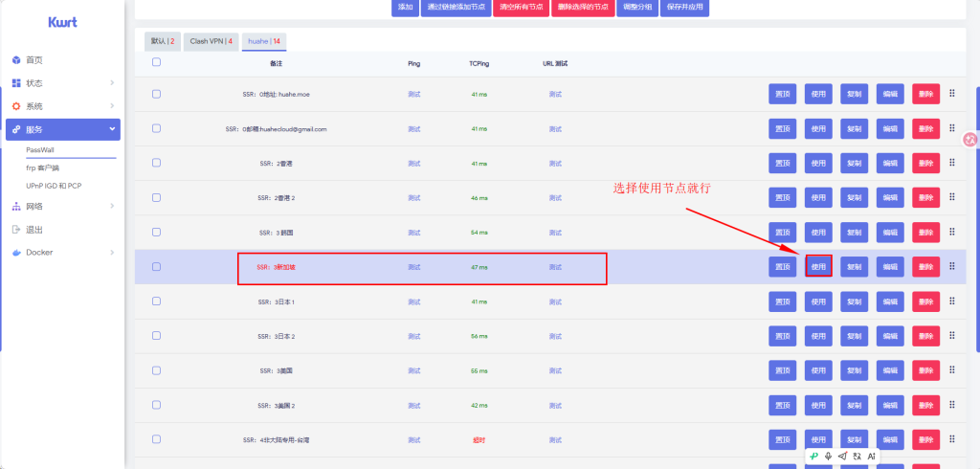Screen dimensions: 980x469
Task: Tick the select-all checkbox in the table header
Action: click(156, 62)
